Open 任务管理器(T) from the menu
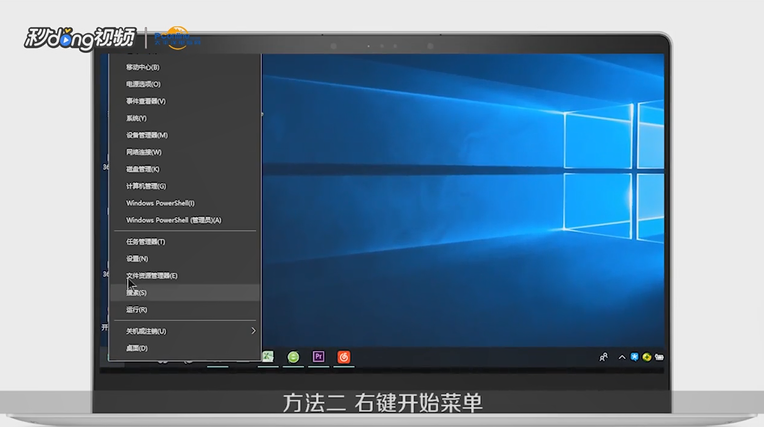This screenshot has height=427, width=764. [x=185, y=242]
